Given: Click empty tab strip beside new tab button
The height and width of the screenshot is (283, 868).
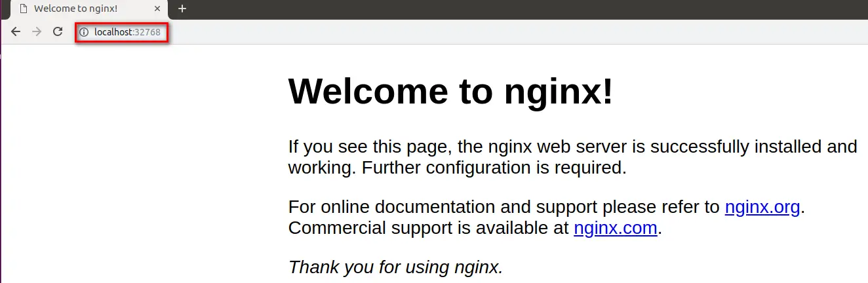Looking at the screenshot, I should click(524, 9).
